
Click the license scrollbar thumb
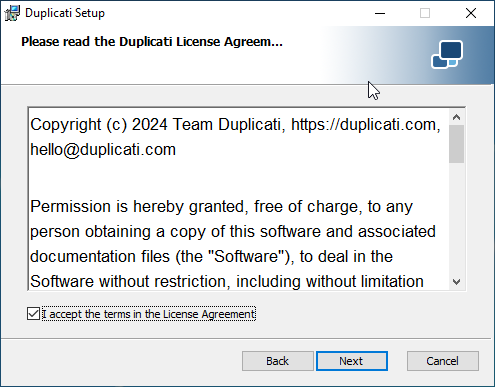click(457, 144)
